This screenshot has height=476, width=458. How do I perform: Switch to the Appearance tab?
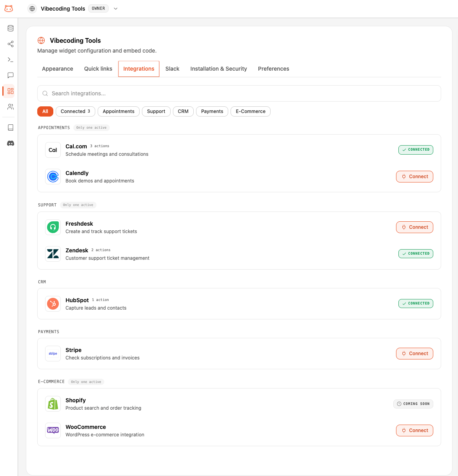coord(58,69)
